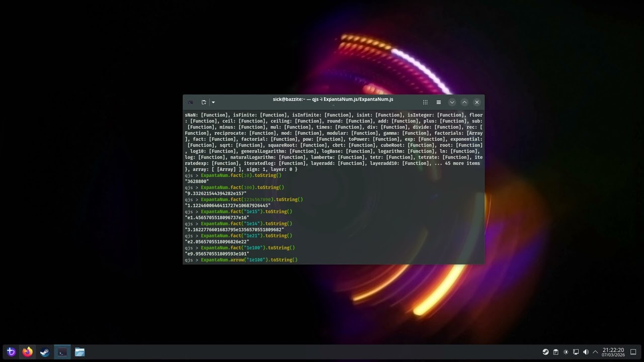Click the ExpantaNum.fact(10).toString() command line

[x=233, y=175]
